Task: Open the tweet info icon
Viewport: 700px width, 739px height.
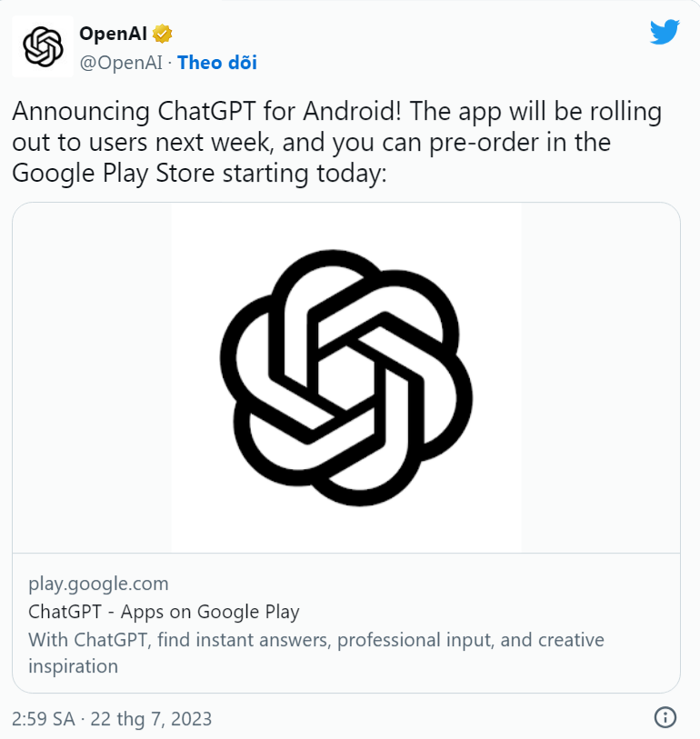Action: (665, 717)
